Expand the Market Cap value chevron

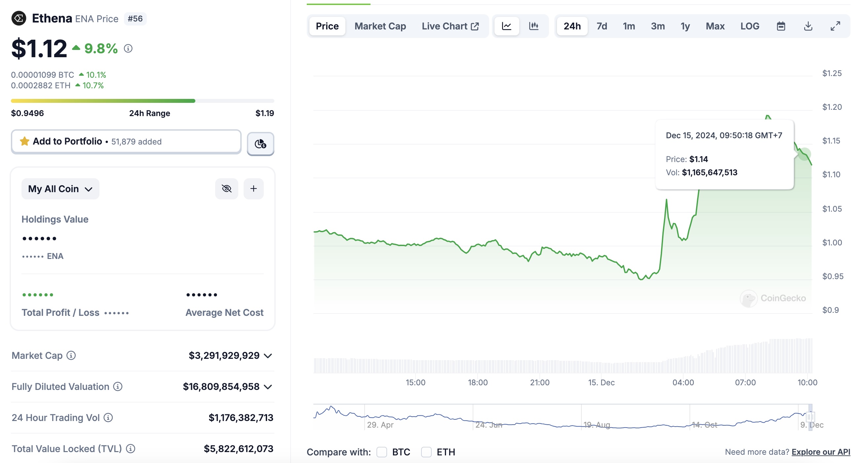268,356
